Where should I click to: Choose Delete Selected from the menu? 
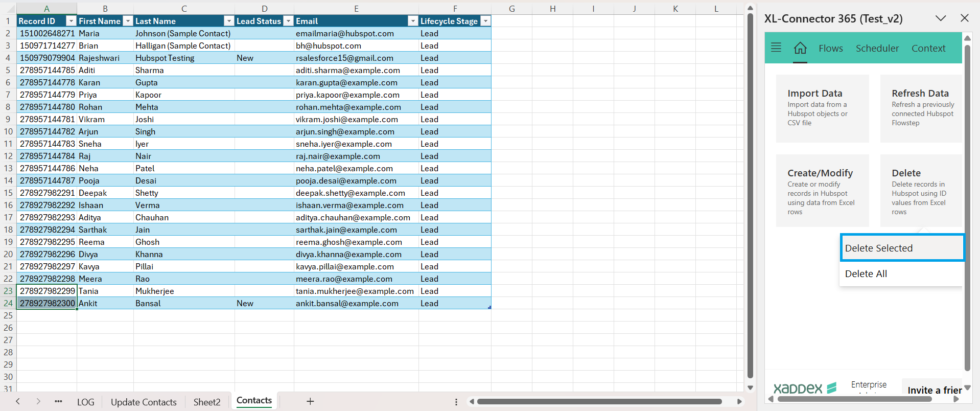coord(902,248)
